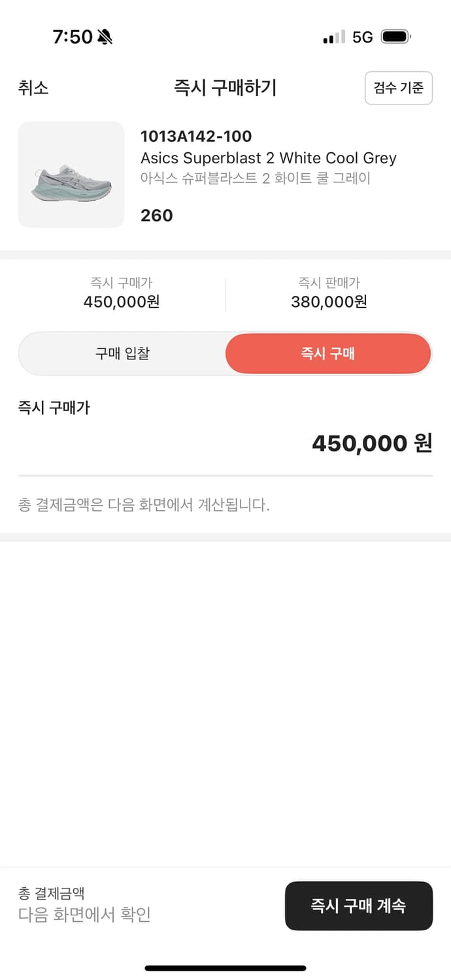Tap the shoe size 260
This screenshot has width=451, height=980.
(x=157, y=216)
